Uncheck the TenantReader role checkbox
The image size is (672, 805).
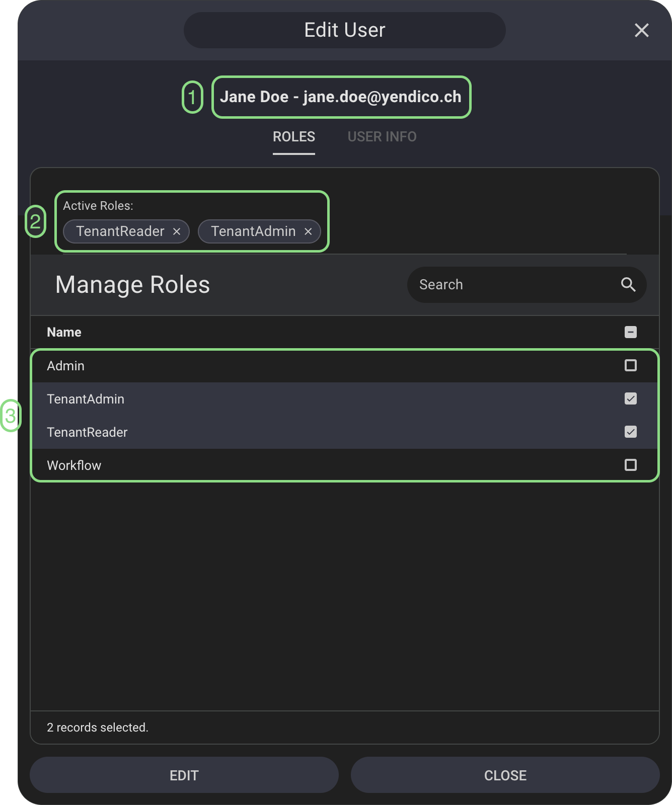click(630, 432)
